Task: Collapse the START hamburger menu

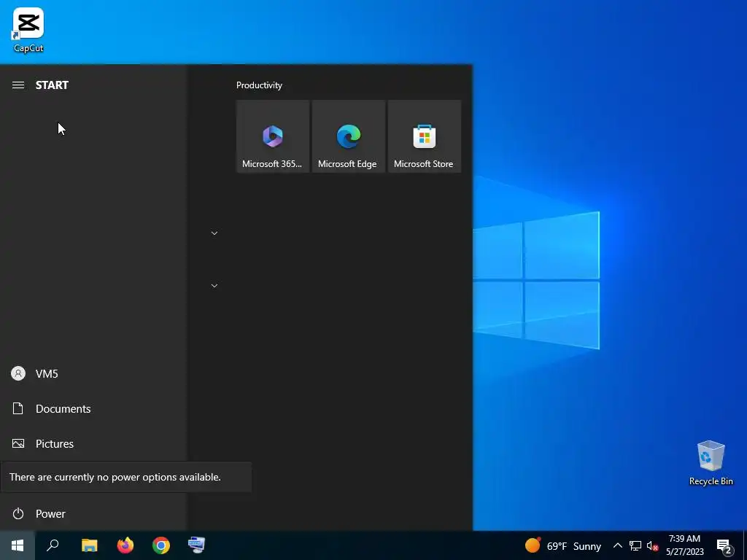Action: click(18, 85)
